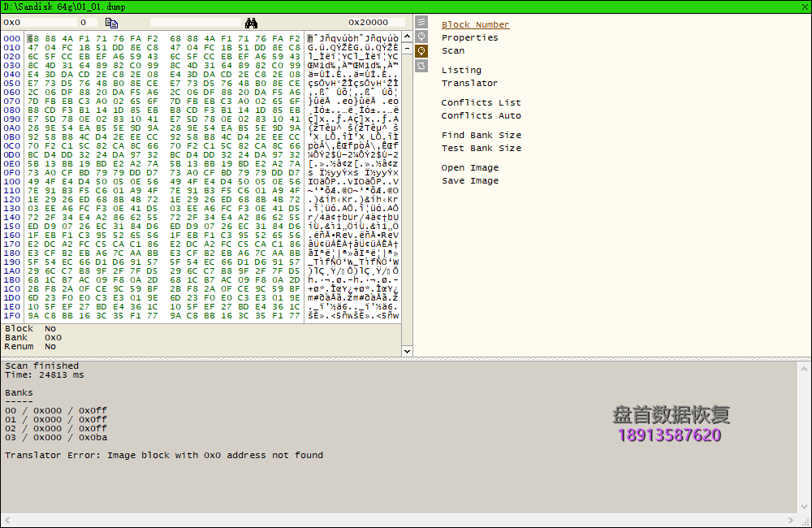
Task: Click the gray magnifier icon in sidebar
Action: [x=421, y=37]
